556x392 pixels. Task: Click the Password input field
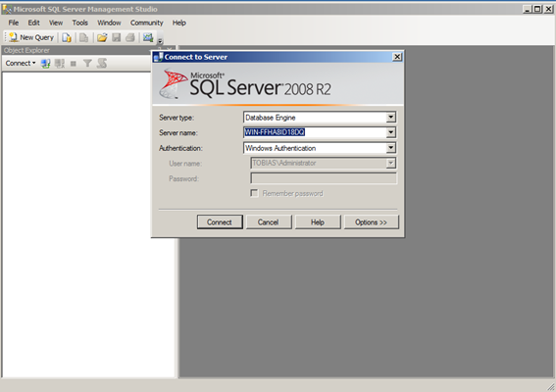(324, 178)
